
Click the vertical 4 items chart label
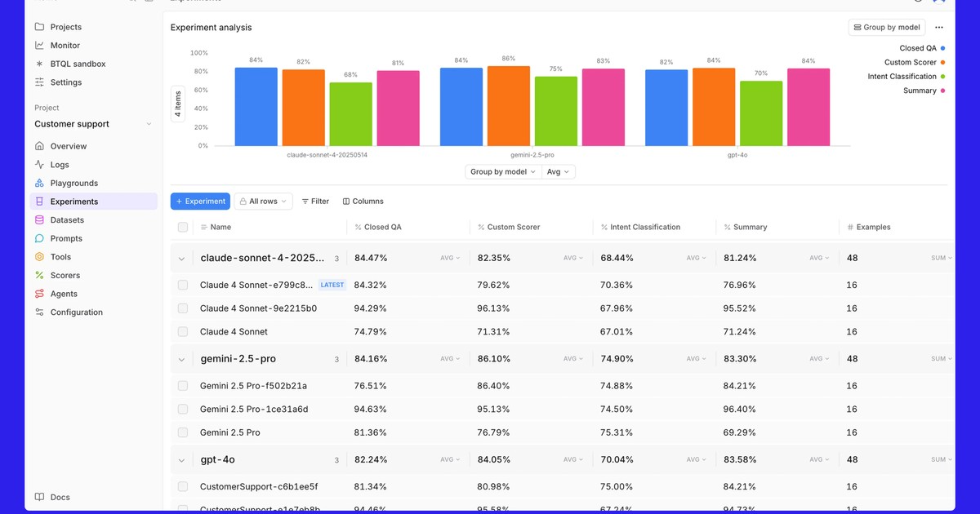178,103
